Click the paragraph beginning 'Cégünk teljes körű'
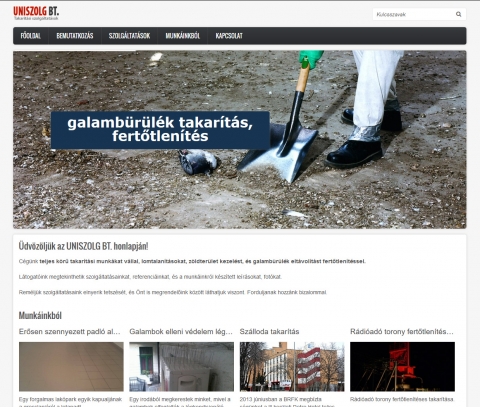Screen dimensions: 480x407 (x=192, y=261)
